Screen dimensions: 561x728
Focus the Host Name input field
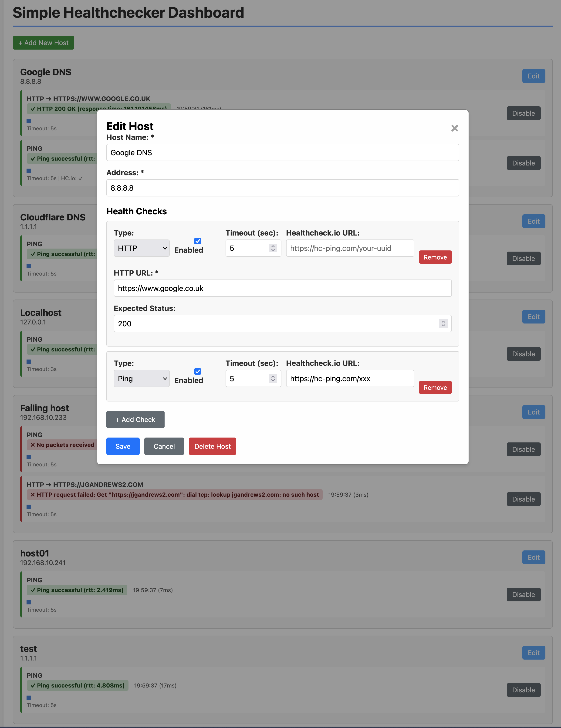coord(282,153)
